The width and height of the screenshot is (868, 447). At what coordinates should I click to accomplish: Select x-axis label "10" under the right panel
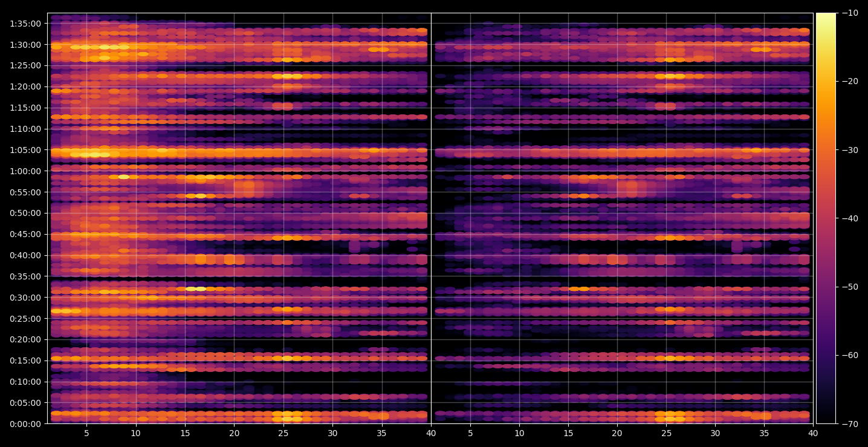[519, 434]
